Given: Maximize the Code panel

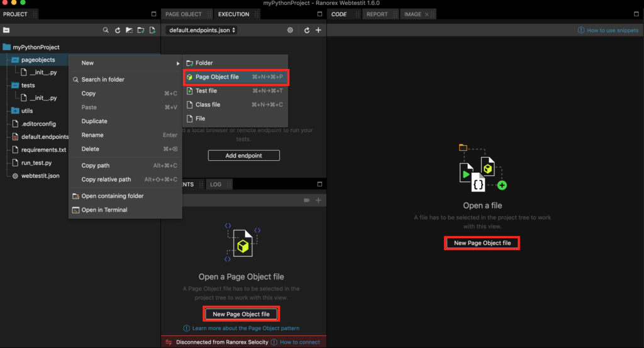Looking at the screenshot, I should pos(636,14).
